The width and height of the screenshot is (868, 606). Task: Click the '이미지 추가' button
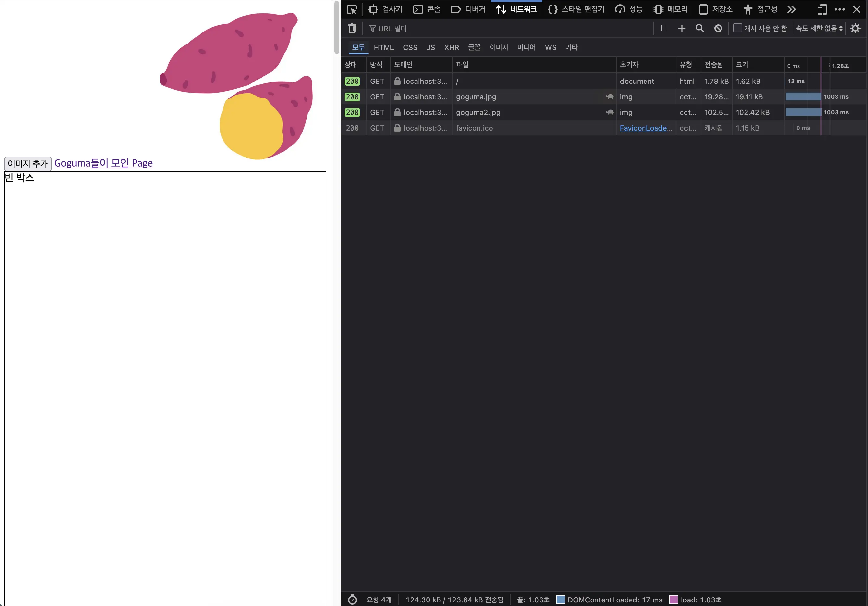coord(28,163)
